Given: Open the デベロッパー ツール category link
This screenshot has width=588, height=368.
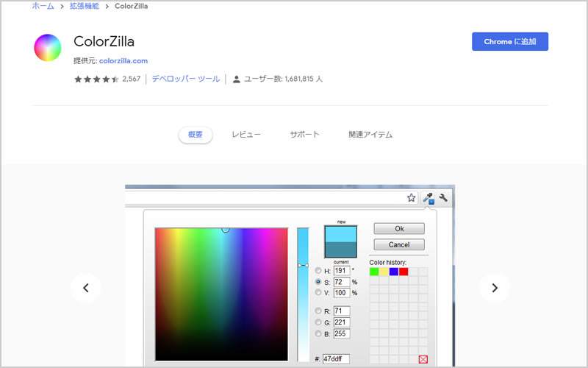Looking at the screenshot, I should [186, 79].
